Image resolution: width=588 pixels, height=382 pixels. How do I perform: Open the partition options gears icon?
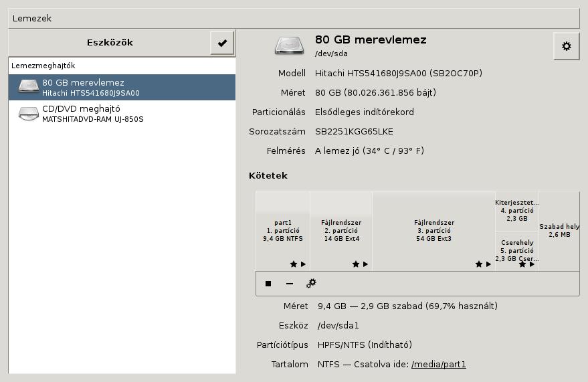pyautogui.click(x=311, y=284)
